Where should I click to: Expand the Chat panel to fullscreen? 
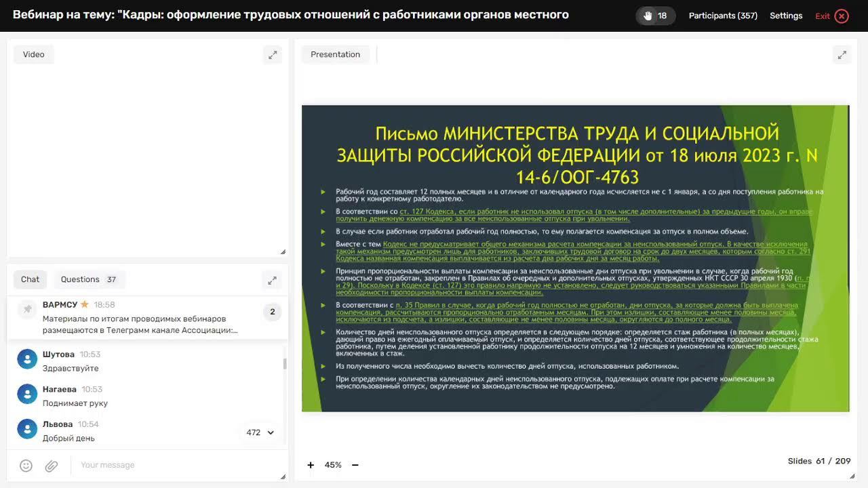tap(272, 280)
